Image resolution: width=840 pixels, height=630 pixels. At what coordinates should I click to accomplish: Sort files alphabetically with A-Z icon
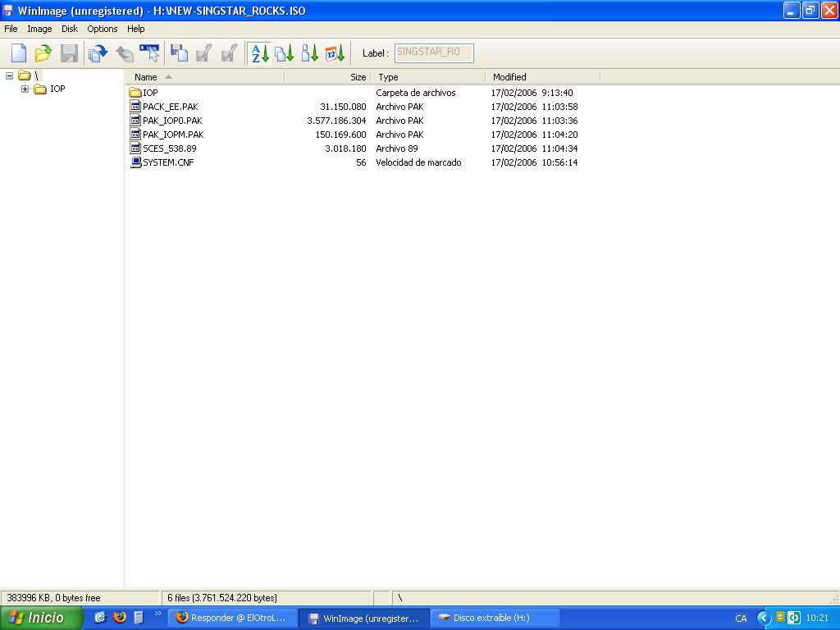(260, 53)
